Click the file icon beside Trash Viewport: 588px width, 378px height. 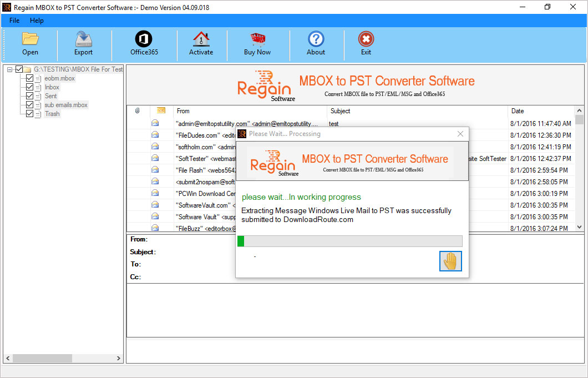point(38,114)
